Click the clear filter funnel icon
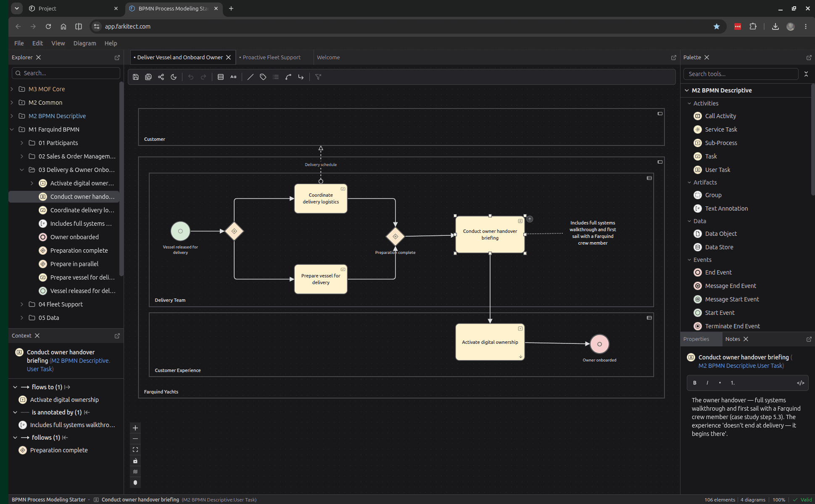 coord(318,77)
